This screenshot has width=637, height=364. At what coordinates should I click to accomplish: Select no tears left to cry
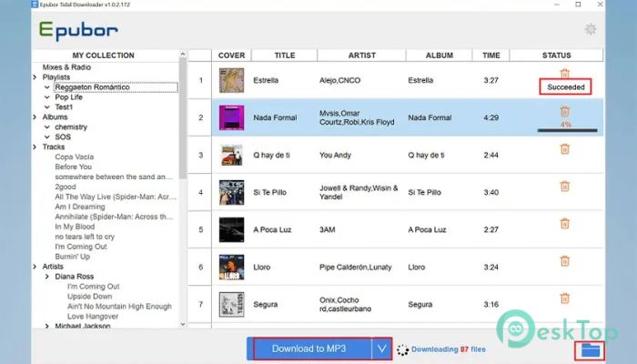[x=85, y=237]
